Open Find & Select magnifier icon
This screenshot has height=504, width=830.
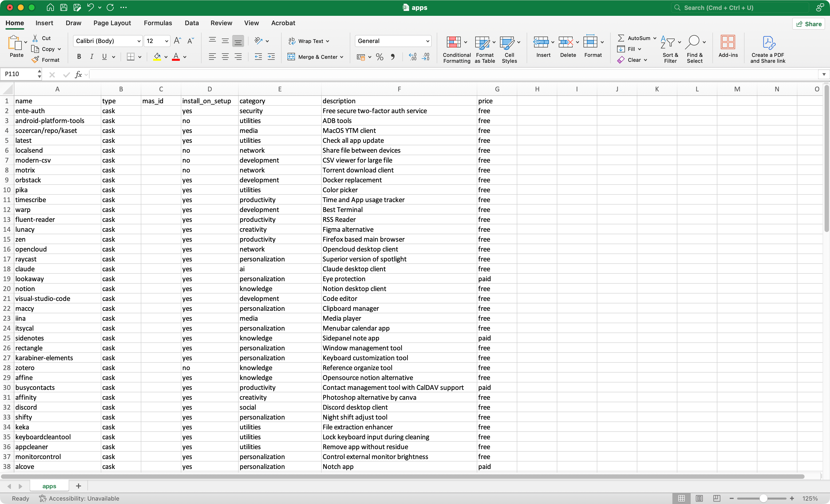coord(692,42)
